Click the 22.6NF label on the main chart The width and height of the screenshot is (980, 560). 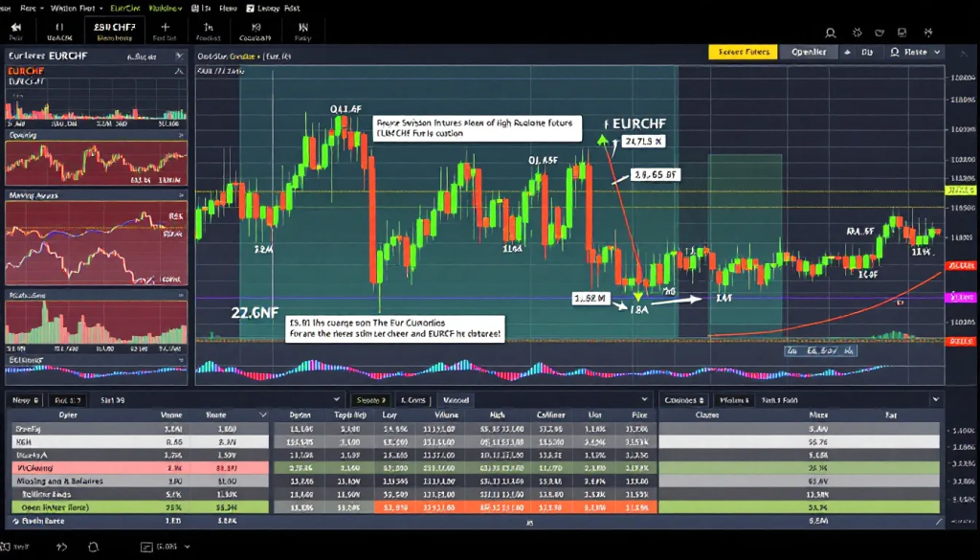[x=255, y=312]
